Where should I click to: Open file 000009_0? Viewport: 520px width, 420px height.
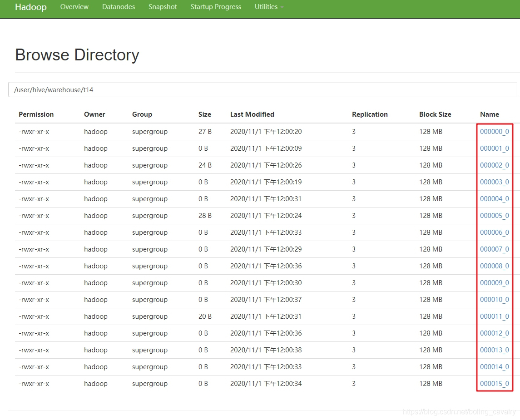click(494, 283)
